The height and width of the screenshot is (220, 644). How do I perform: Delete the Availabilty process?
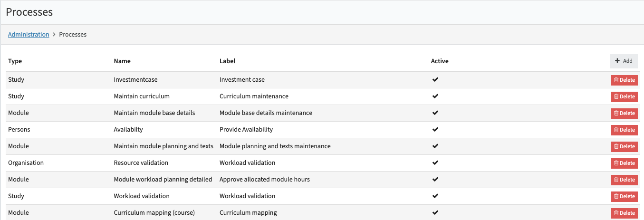click(x=625, y=130)
